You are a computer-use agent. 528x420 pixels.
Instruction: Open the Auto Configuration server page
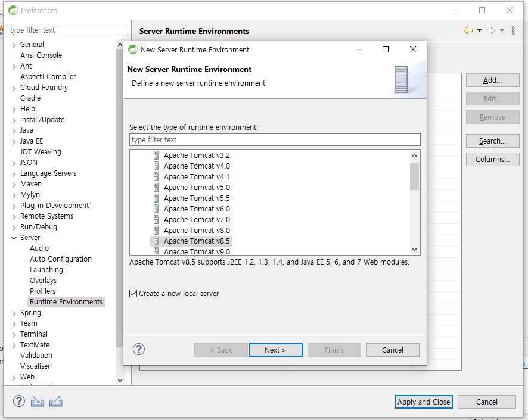[61, 259]
